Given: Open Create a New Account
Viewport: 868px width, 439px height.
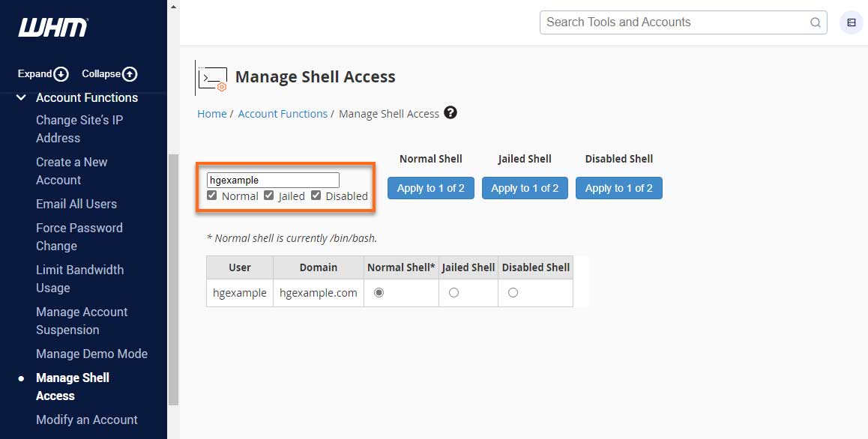Looking at the screenshot, I should click(x=72, y=171).
